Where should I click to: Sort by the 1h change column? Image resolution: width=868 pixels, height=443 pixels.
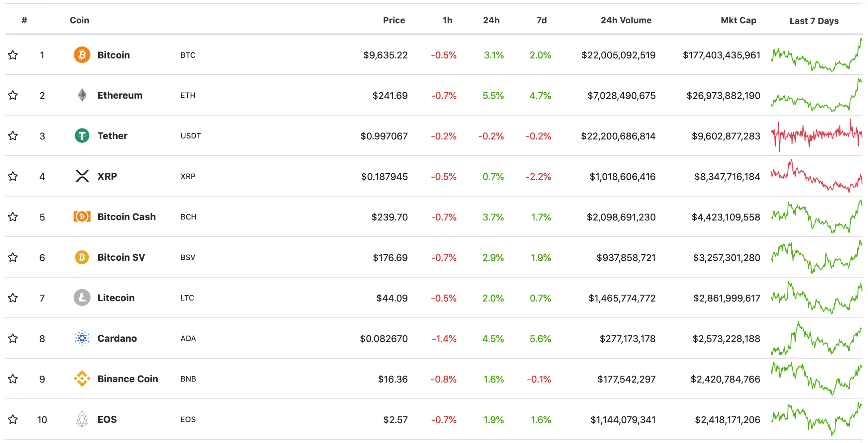(x=448, y=20)
